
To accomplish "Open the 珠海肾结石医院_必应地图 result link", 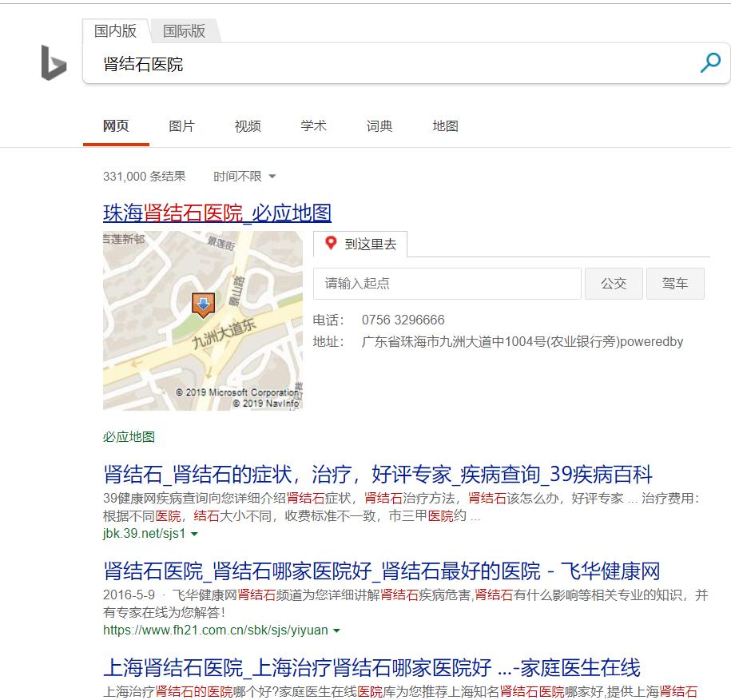I will (x=219, y=213).
